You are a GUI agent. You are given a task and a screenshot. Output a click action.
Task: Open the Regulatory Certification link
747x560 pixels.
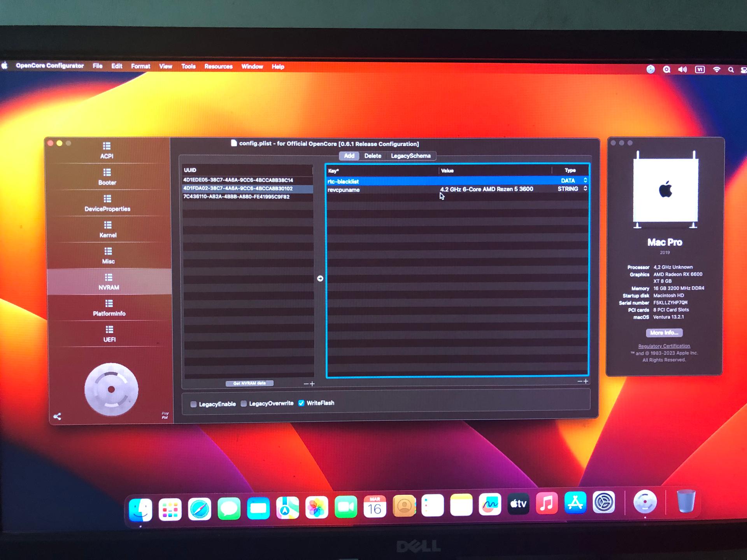pyautogui.click(x=664, y=346)
